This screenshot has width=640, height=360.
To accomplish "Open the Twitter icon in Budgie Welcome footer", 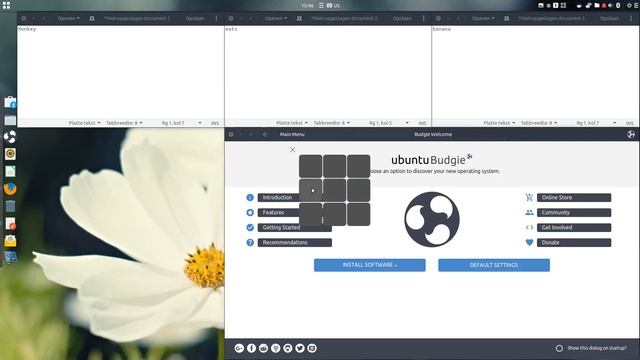I will [x=300, y=348].
